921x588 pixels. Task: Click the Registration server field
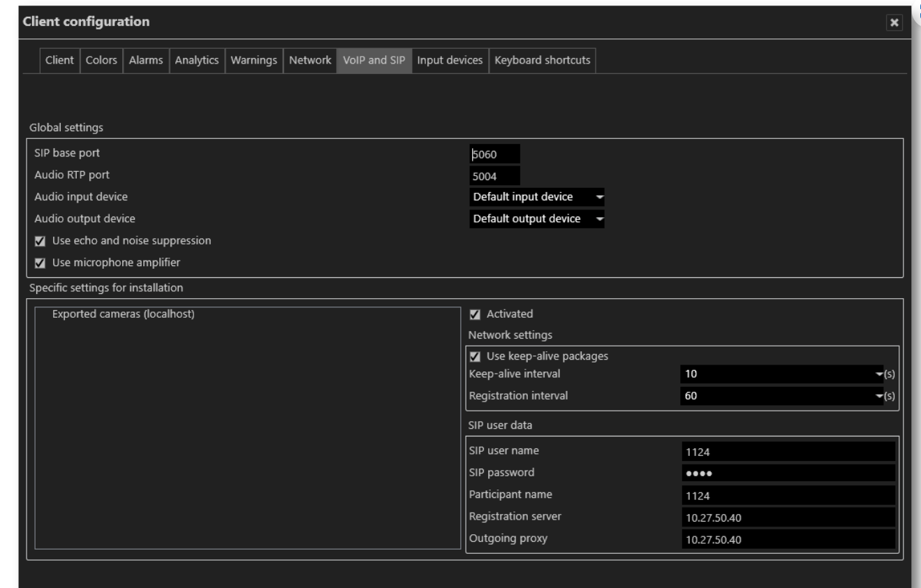[x=788, y=517]
